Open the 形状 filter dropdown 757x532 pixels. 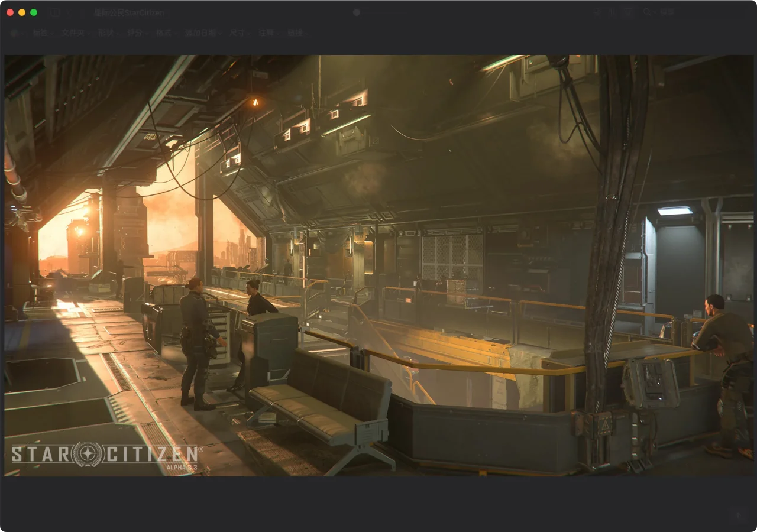click(x=109, y=33)
